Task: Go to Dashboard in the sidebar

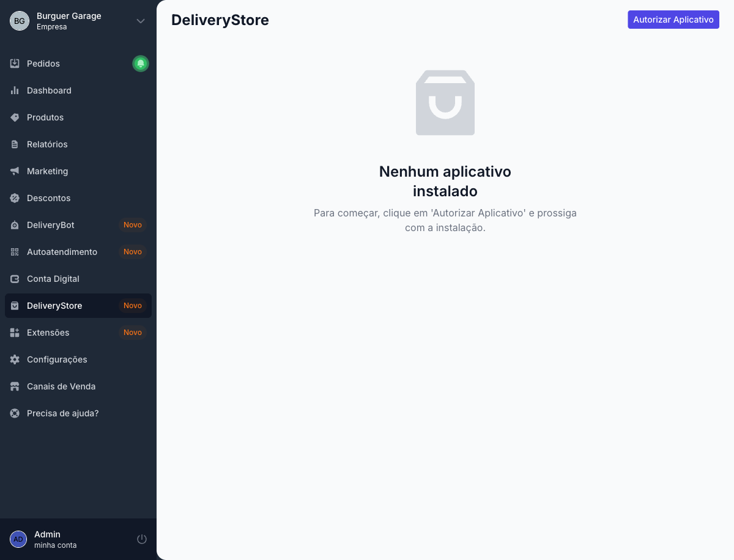Action: (x=78, y=90)
